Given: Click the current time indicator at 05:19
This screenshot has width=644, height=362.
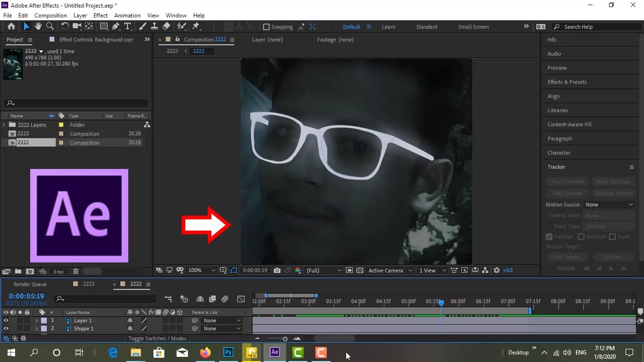Looking at the screenshot, I should point(441,303).
